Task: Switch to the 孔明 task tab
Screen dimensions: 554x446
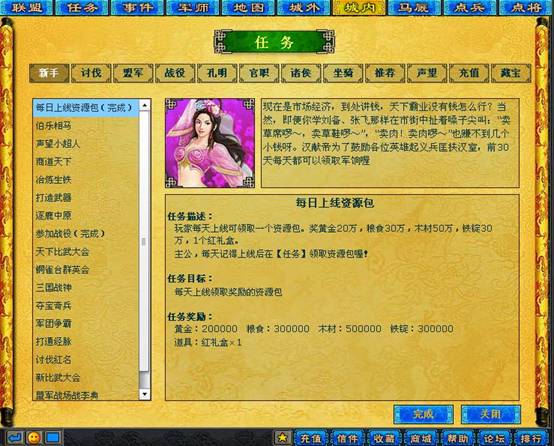Action: tap(217, 73)
